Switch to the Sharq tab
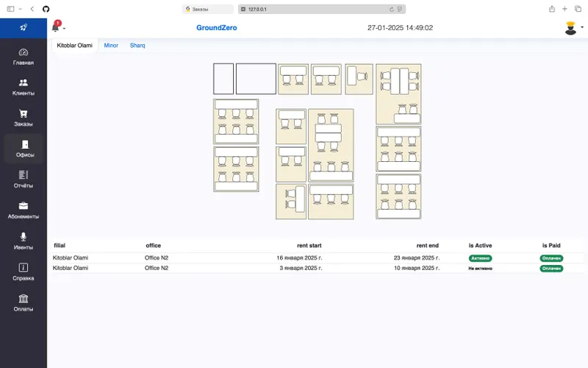Screen dimensions: 588x368 point(137,46)
